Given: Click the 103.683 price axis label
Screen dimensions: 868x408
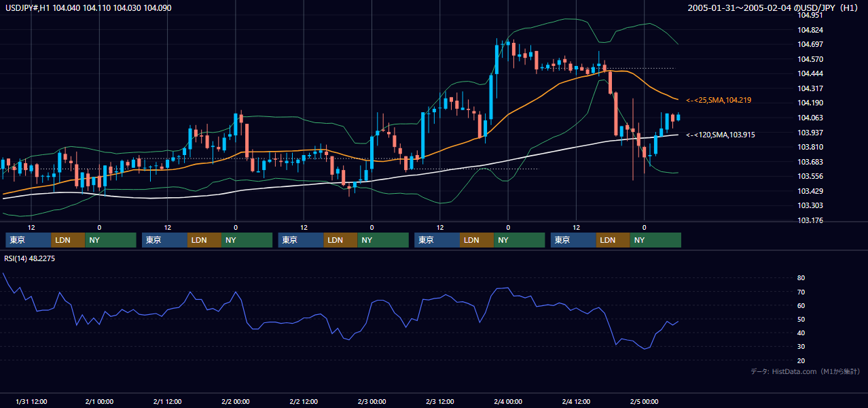Looking at the screenshot, I should tap(811, 162).
